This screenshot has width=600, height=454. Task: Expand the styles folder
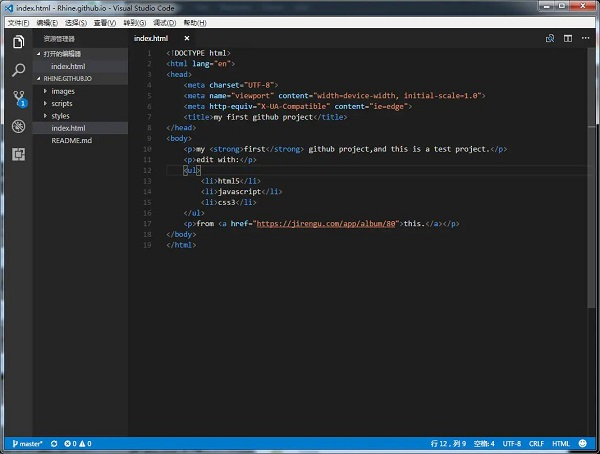click(x=60, y=116)
